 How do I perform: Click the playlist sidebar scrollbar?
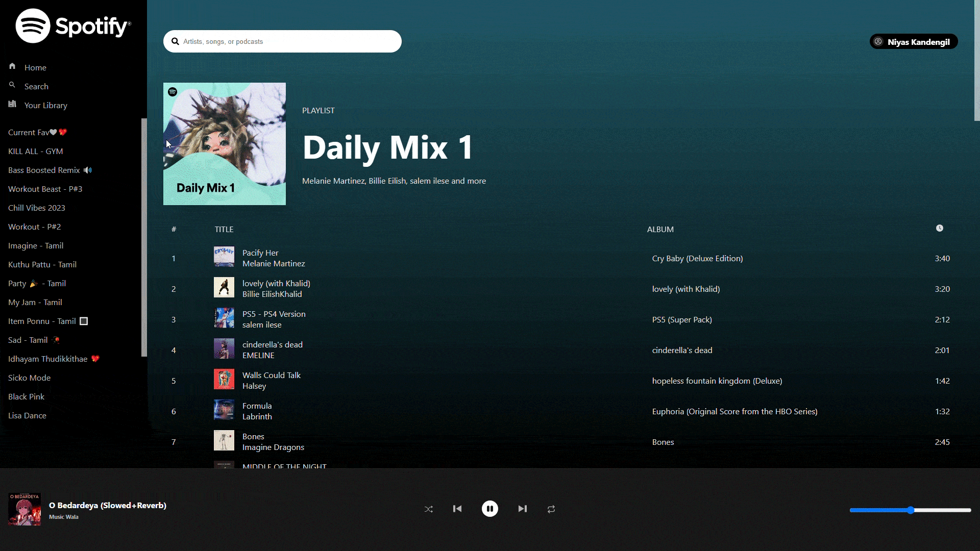click(144, 237)
